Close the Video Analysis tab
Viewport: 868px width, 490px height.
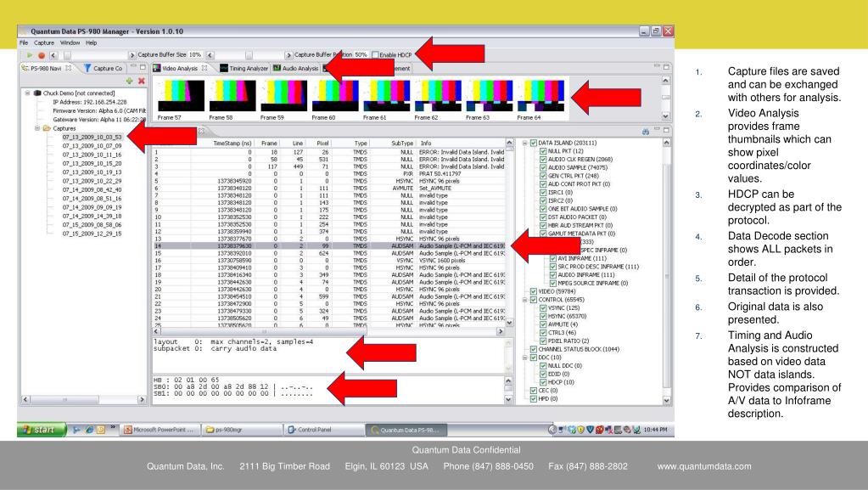pyautogui.click(x=204, y=68)
